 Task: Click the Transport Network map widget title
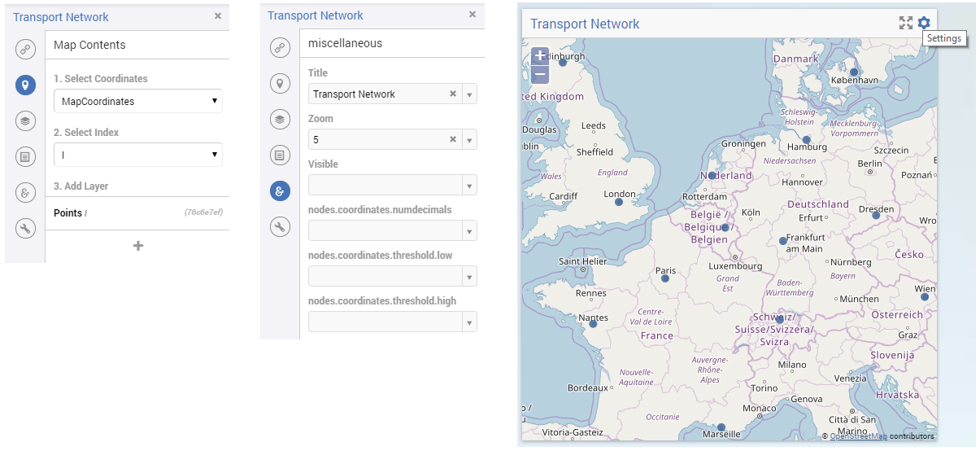(x=585, y=24)
